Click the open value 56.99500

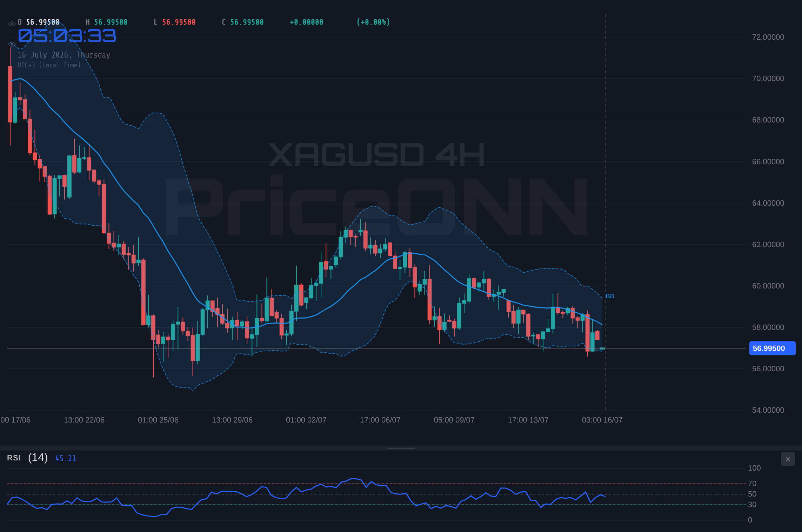(x=43, y=22)
